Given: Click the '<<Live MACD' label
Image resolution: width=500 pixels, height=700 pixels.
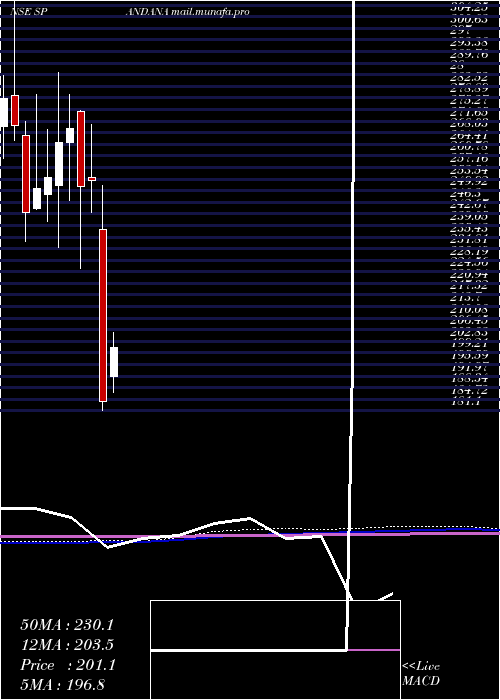Looking at the screenshot, I should click(421, 674).
